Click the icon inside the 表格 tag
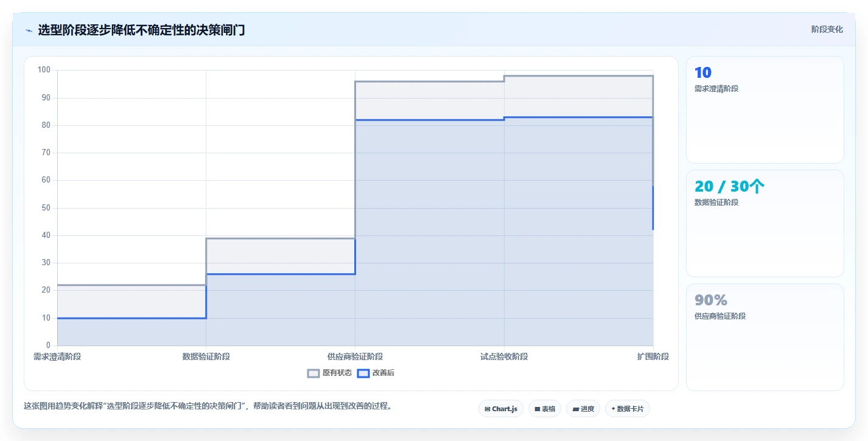This screenshot has height=441, width=868. (x=537, y=409)
